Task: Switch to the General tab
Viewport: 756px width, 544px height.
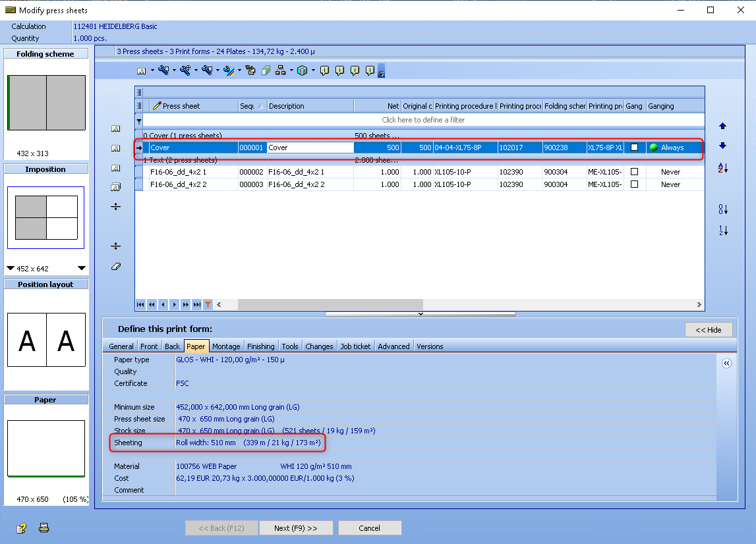Action: 121,346
